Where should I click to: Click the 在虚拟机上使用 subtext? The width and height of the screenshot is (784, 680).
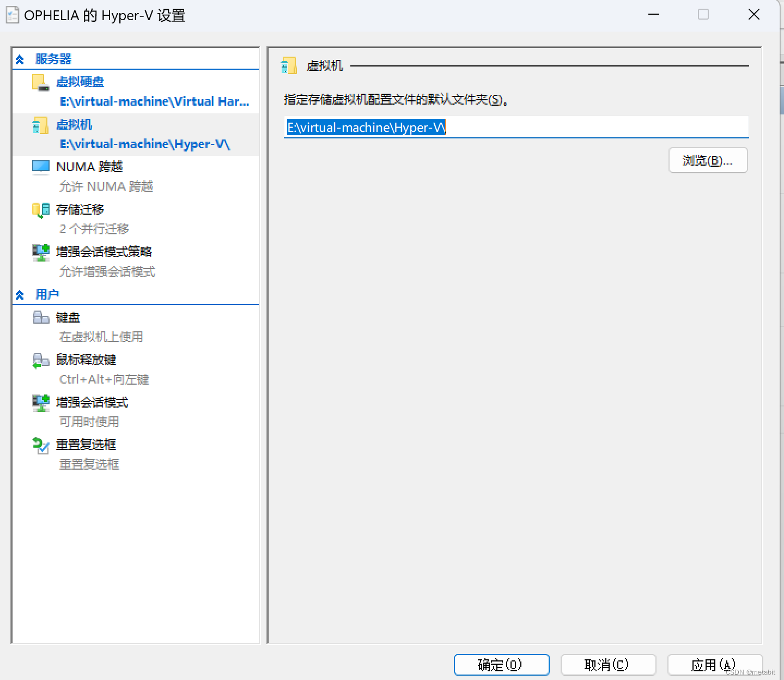coord(101,337)
